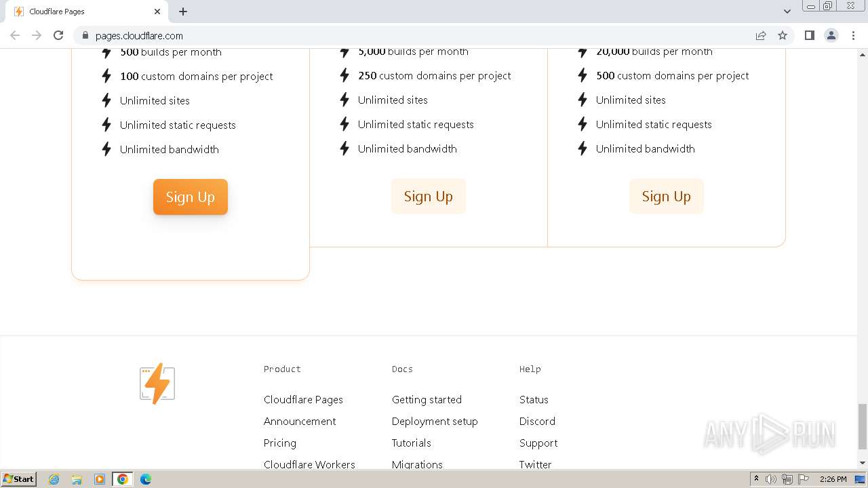
Task: Share this page using the share icon
Action: 761,35
